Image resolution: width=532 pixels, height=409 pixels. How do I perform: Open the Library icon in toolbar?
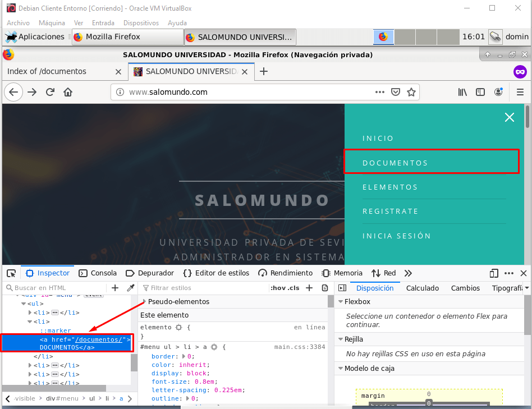click(462, 92)
